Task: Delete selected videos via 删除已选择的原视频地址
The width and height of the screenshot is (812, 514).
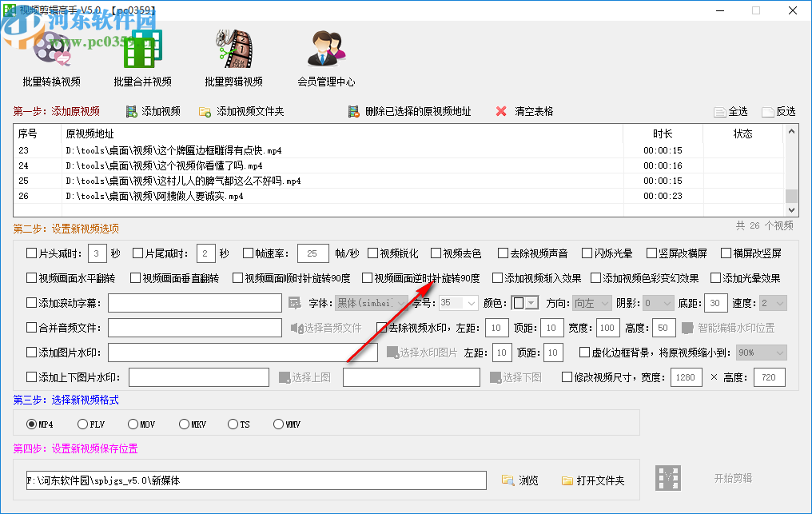Action: pyautogui.click(x=352, y=111)
